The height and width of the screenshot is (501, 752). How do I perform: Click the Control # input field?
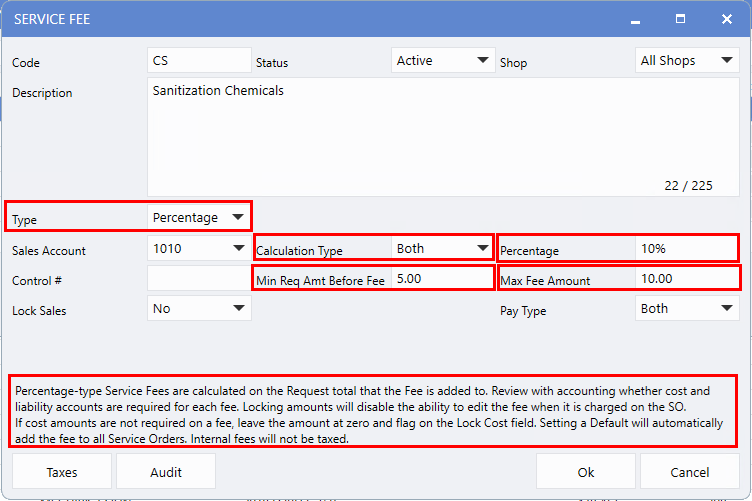[199, 279]
